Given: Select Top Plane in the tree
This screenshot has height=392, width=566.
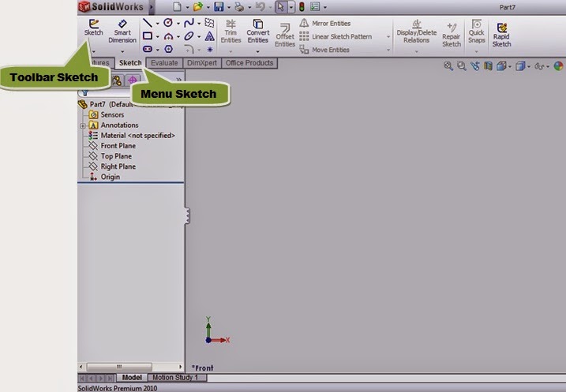Looking at the screenshot, I should click(x=111, y=156).
